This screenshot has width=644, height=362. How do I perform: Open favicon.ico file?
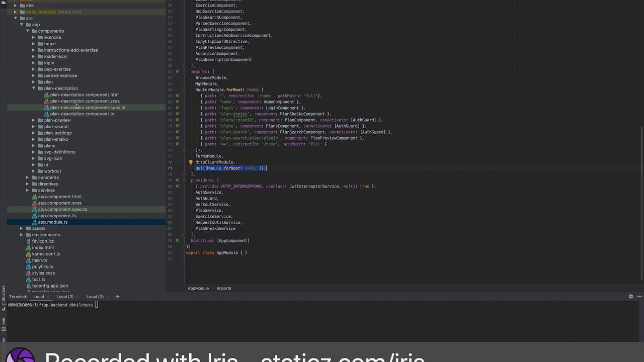(x=43, y=241)
